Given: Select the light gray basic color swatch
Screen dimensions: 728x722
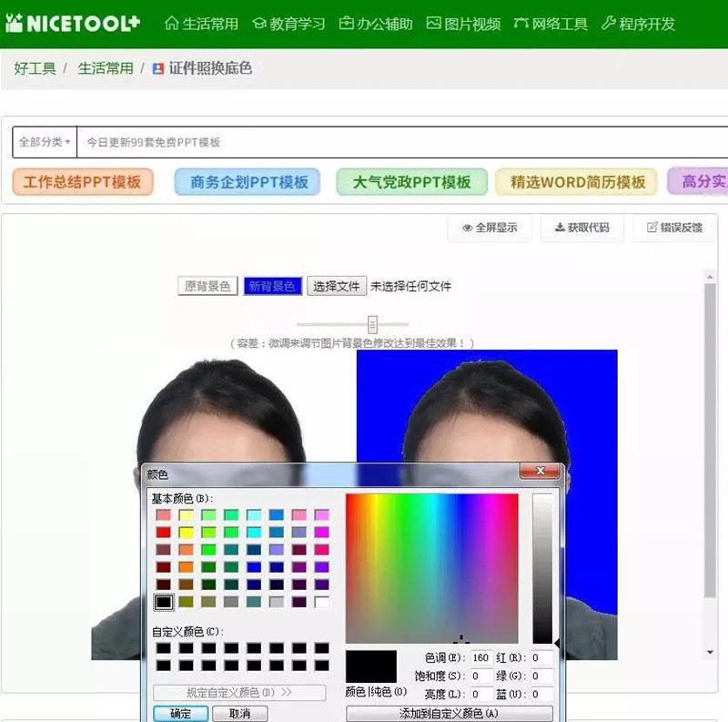Looking at the screenshot, I should click(277, 602).
